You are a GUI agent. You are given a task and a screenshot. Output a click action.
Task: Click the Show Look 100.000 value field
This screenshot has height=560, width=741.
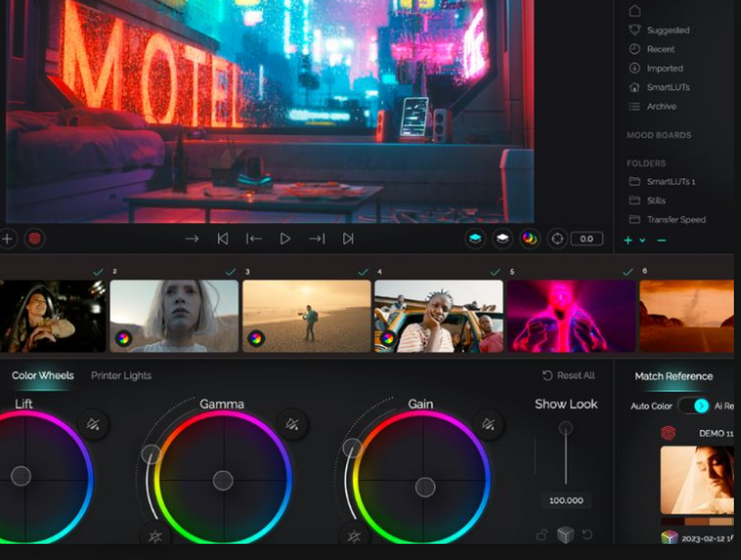566,501
